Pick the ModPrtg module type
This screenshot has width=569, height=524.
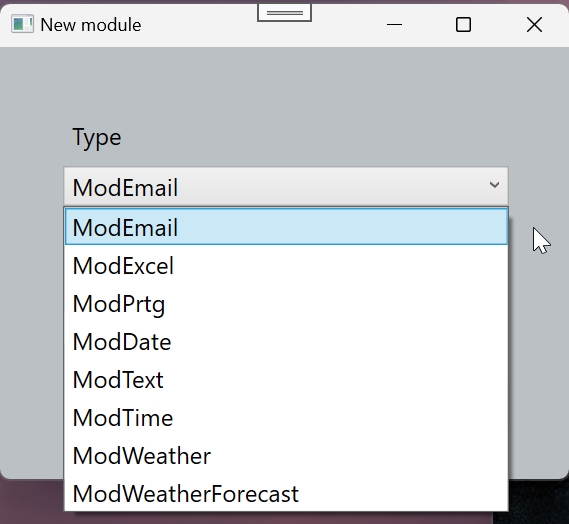point(286,304)
